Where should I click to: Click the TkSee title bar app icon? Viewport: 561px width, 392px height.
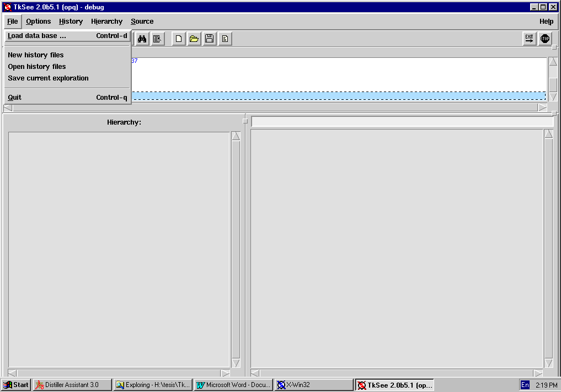7,7
